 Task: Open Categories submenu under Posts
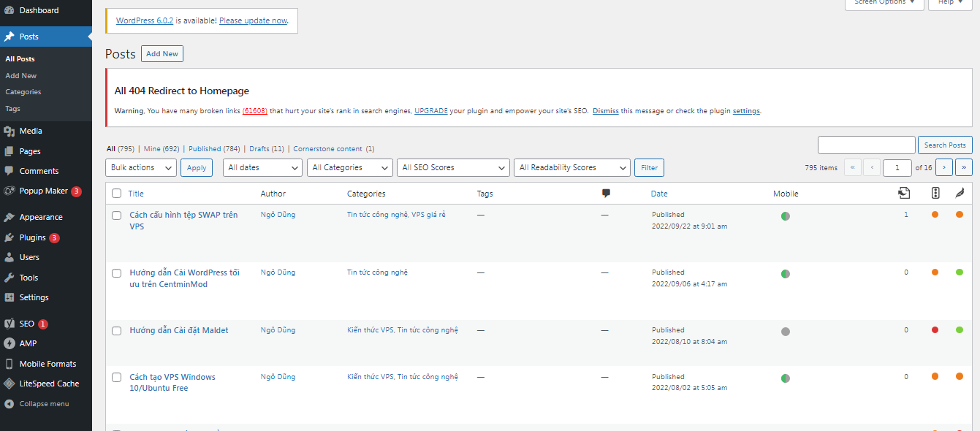23,92
